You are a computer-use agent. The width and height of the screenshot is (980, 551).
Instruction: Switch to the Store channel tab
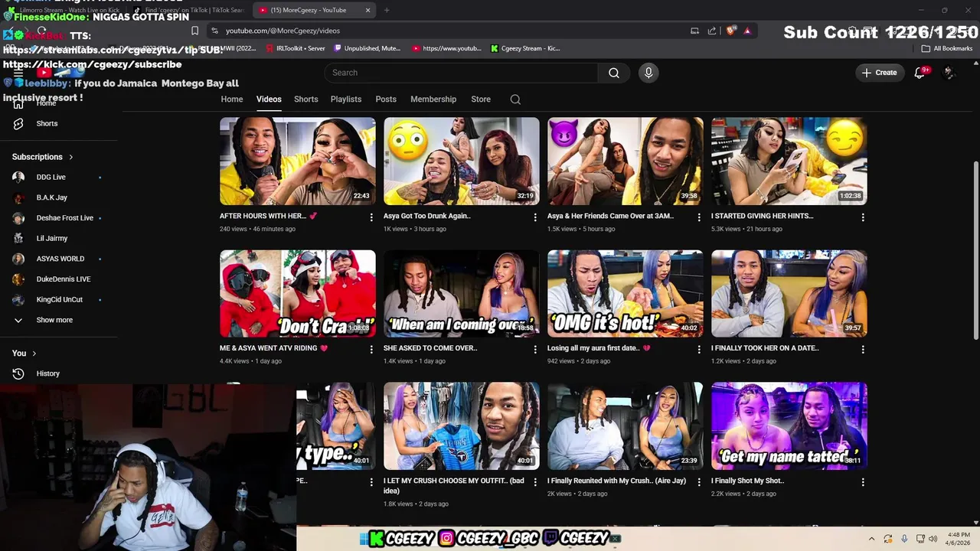(x=481, y=99)
